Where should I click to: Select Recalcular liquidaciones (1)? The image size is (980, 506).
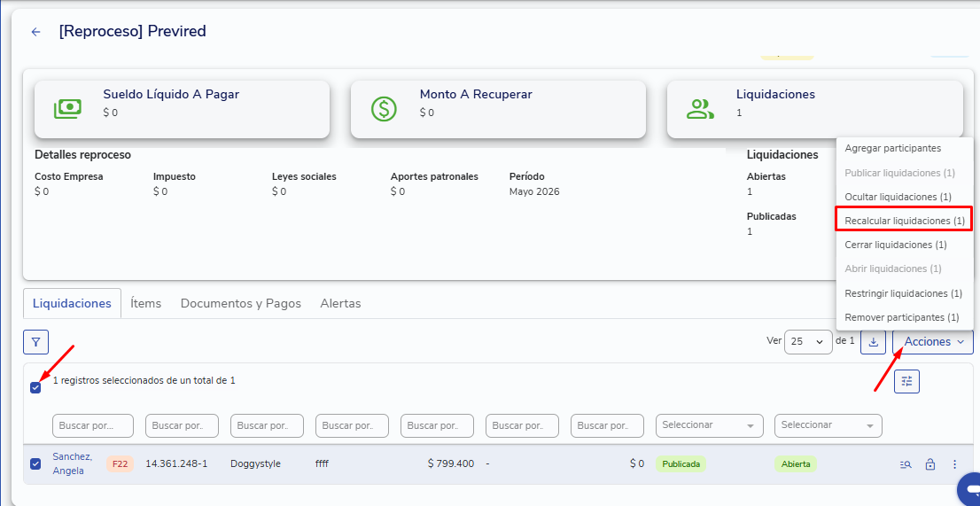[x=905, y=221]
